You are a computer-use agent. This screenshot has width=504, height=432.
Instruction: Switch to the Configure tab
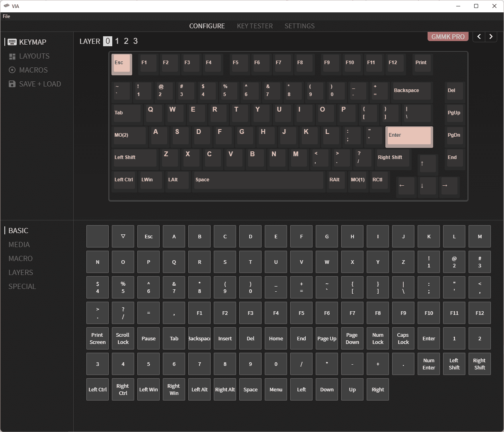tap(207, 26)
